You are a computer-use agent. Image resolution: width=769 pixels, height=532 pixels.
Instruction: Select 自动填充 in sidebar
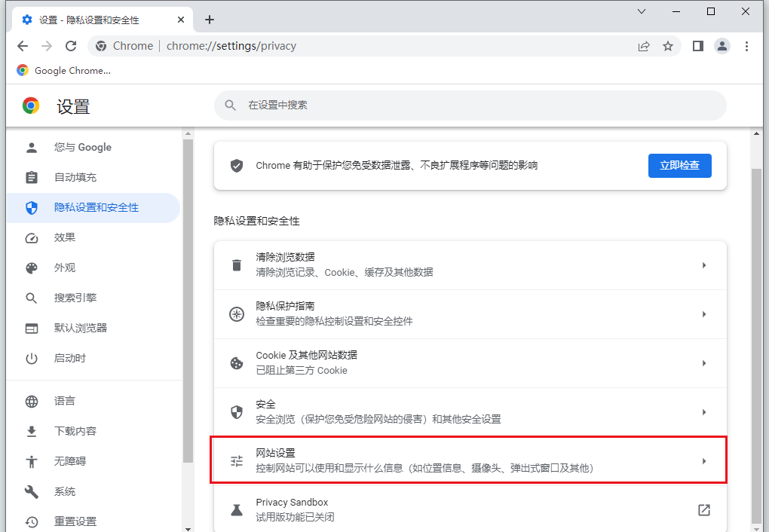pos(75,178)
